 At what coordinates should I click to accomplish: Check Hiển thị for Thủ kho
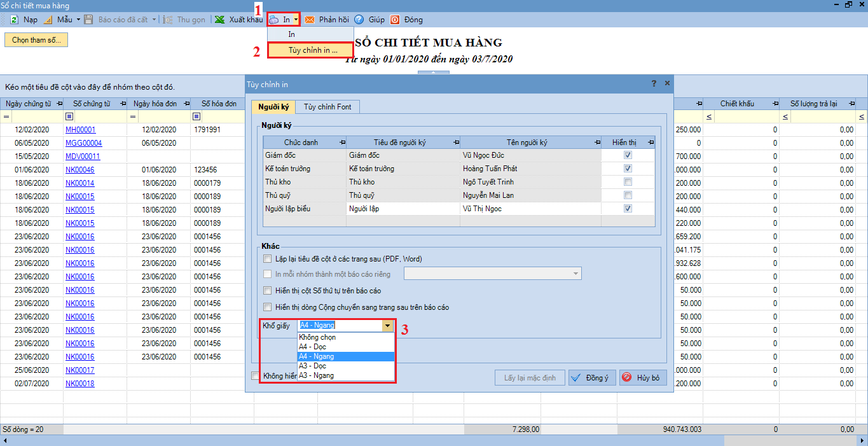(628, 182)
